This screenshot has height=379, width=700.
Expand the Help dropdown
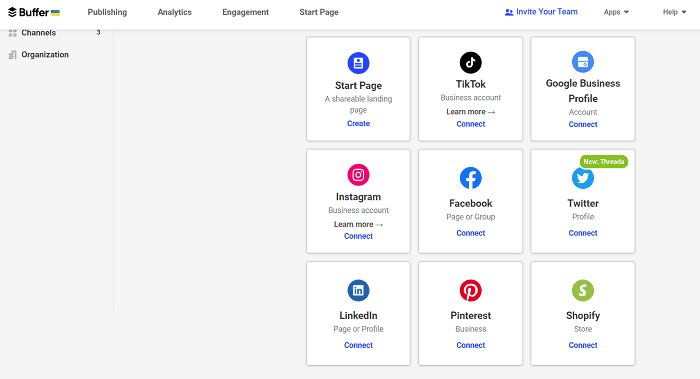click(x=674, y=12)
